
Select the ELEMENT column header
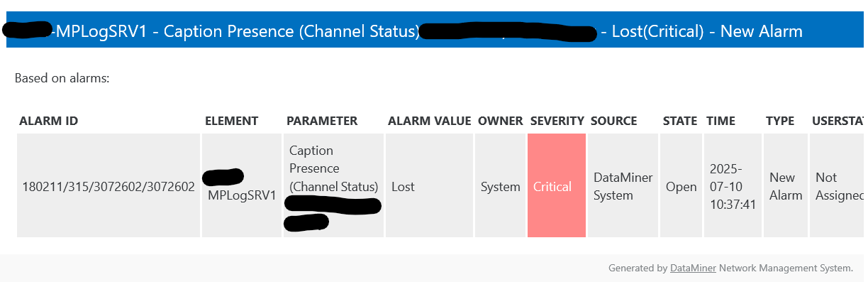point(231,121)
